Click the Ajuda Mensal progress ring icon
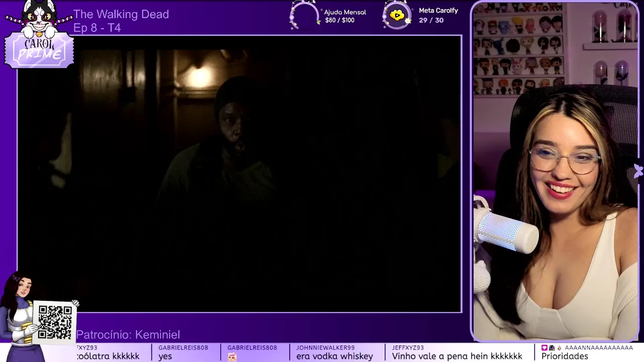 [304, 15]
